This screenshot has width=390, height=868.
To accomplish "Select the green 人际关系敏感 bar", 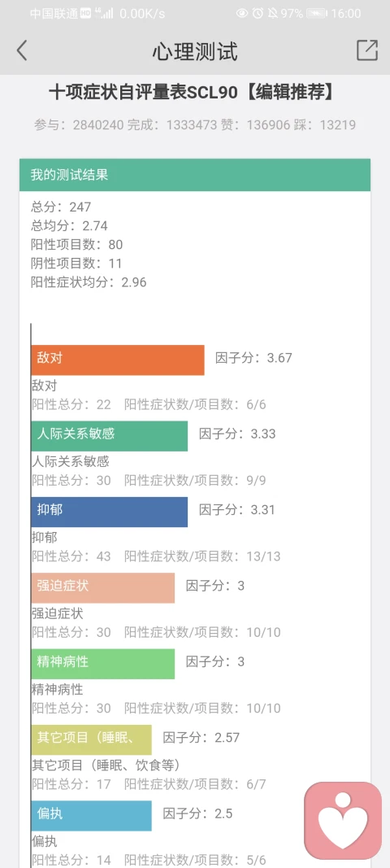I will tap(110, 436).
